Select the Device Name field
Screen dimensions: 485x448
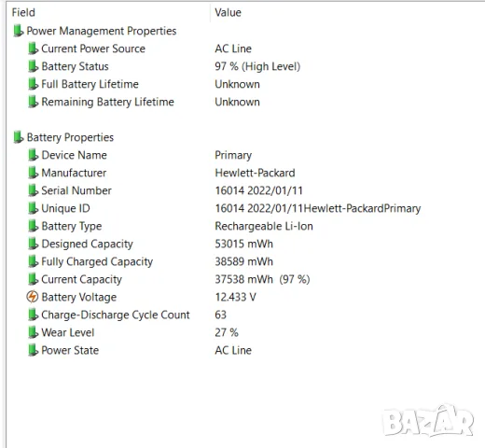(x=74, y=155)
